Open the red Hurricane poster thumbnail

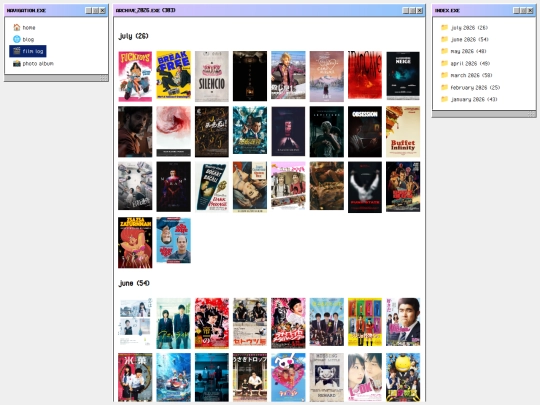[365, 75]
